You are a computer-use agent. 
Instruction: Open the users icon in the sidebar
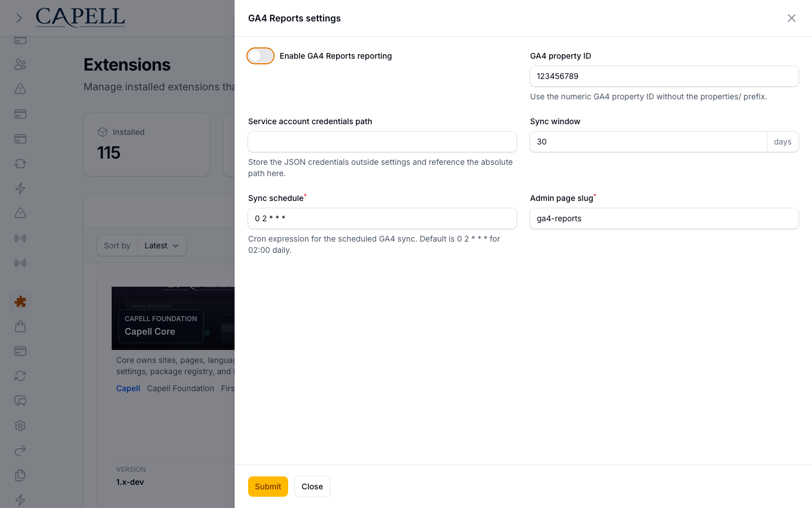(x=20, y=64)
